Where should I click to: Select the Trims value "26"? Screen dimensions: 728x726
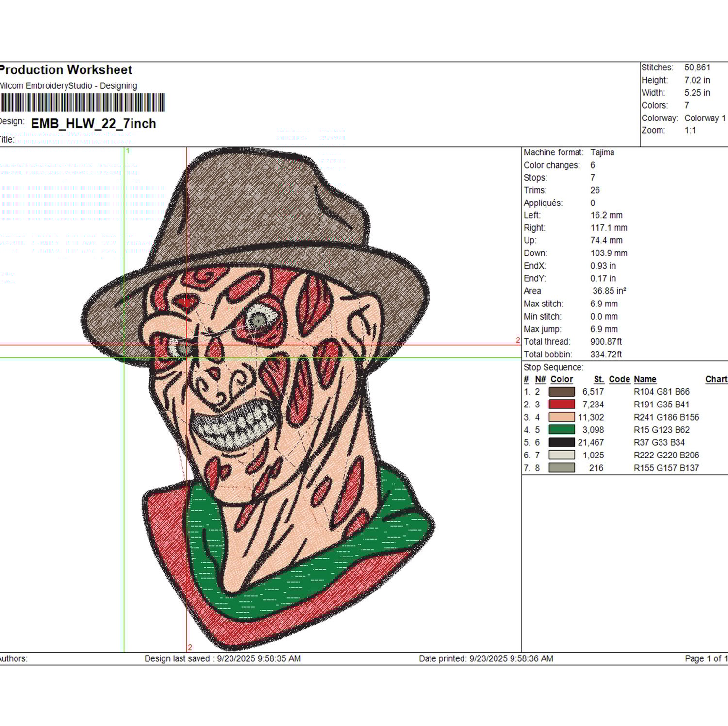pyautogui.click(x=595, y=190)
